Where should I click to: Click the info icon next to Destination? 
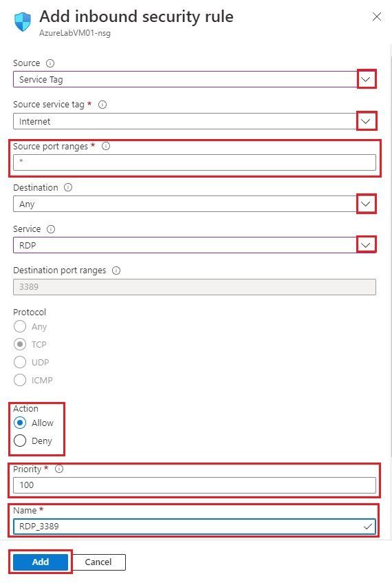68,187
